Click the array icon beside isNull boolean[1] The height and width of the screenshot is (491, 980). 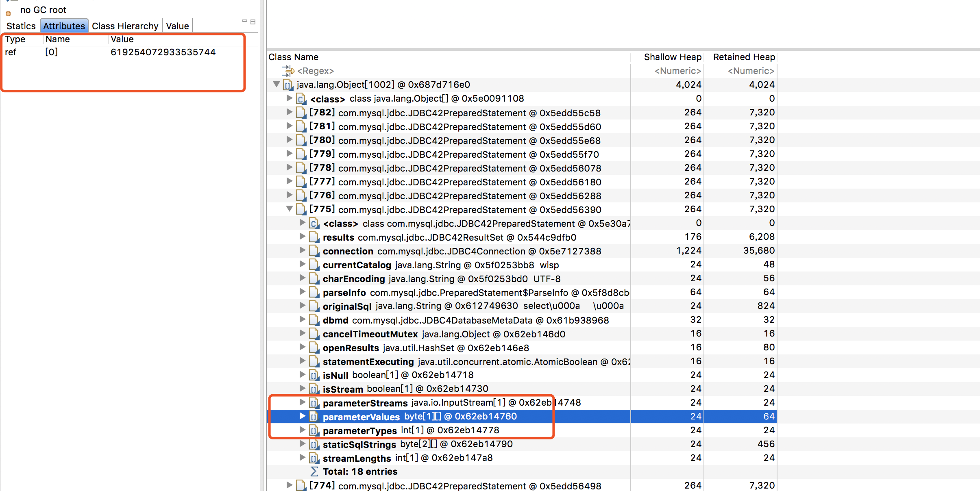point(314,375)
